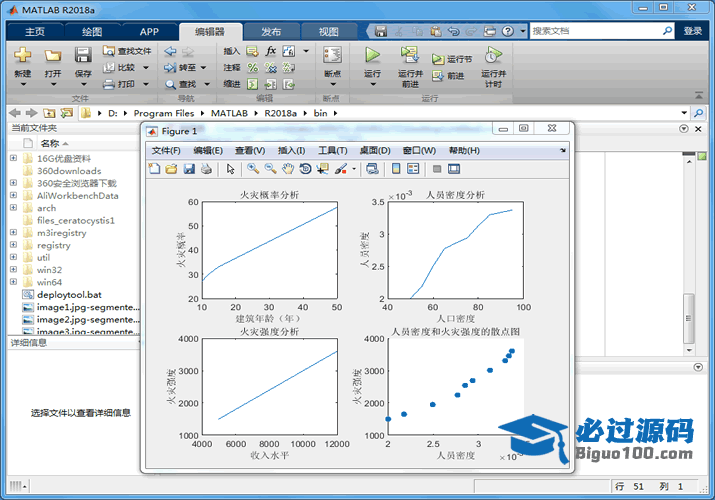Select the Rotate 3D tool in the Figure toolbar
715x500 pixels.
(305, 169)
